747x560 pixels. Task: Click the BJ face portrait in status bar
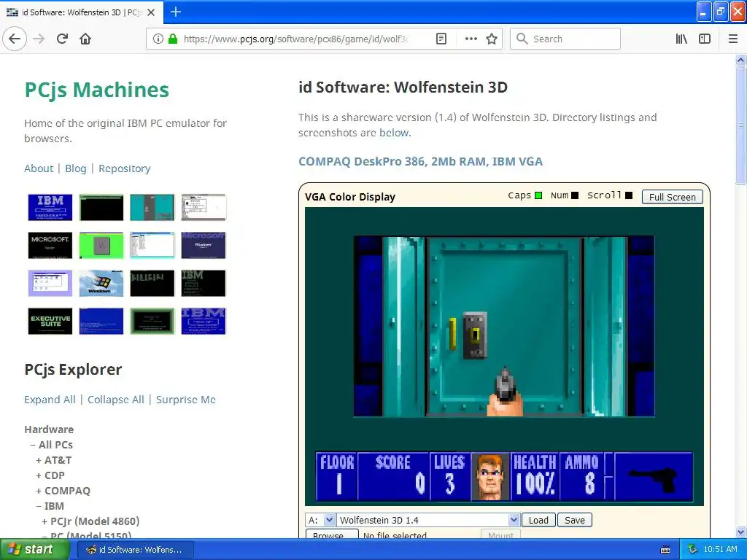(490, 477)
